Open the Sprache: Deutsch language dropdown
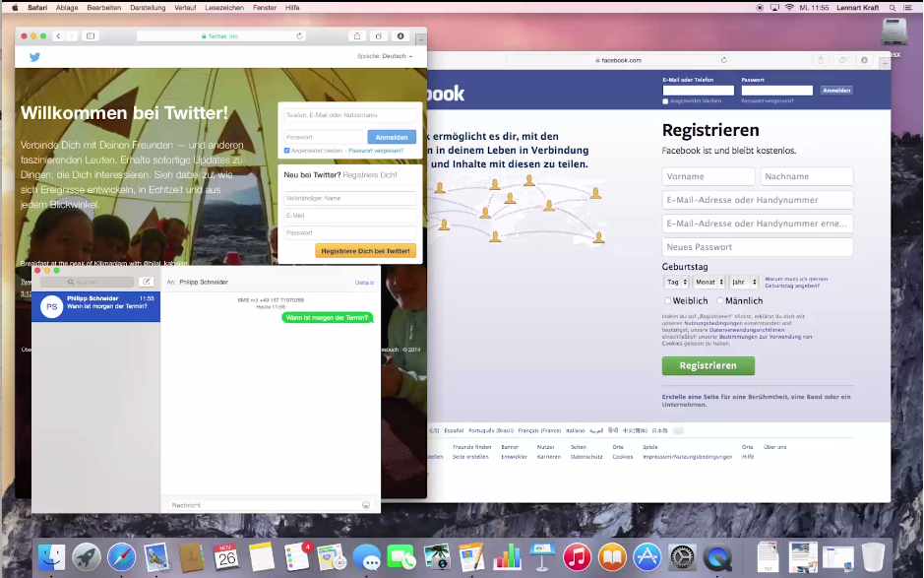This screenshot has height=578, width=924. (x=385, y=56)
